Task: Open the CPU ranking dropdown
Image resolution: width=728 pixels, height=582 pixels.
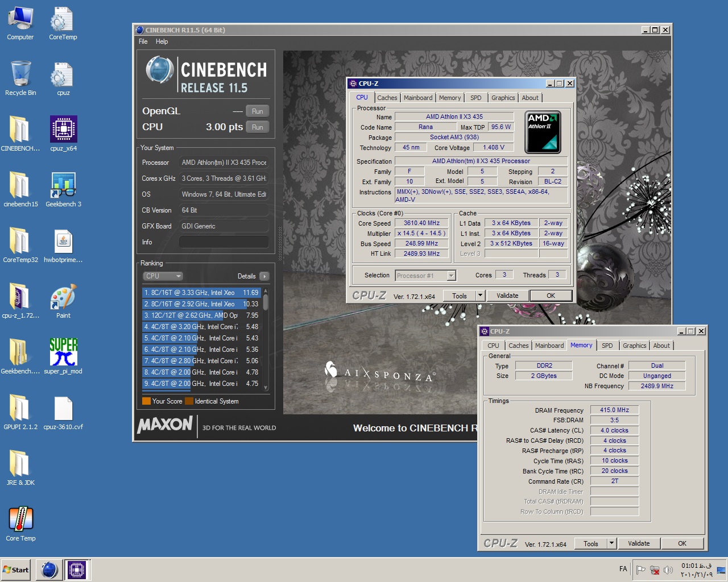Action: [163, 276]
